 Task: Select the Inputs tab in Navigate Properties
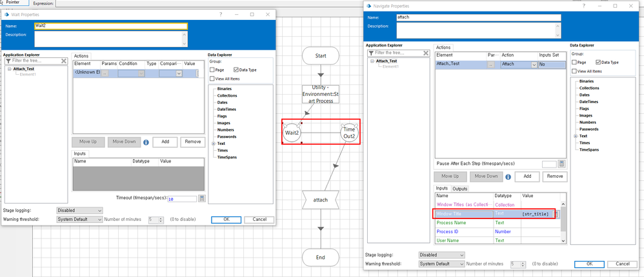tap(442, 189)
